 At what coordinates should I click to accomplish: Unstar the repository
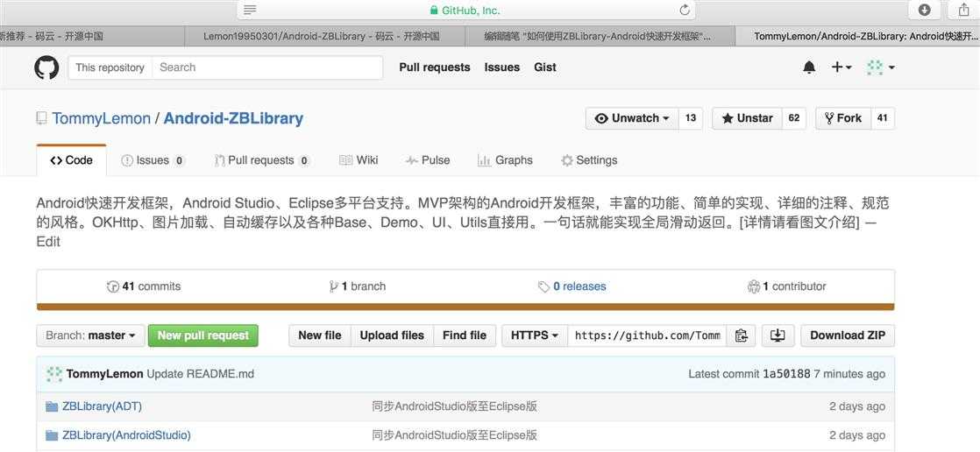[747, 118]
